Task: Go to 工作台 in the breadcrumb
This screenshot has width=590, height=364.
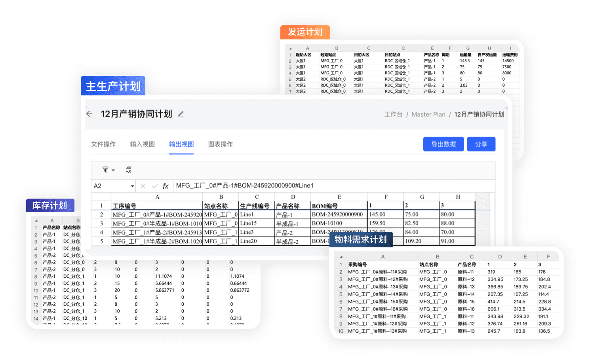Action: pyautogui.click(x=393, y=114)
